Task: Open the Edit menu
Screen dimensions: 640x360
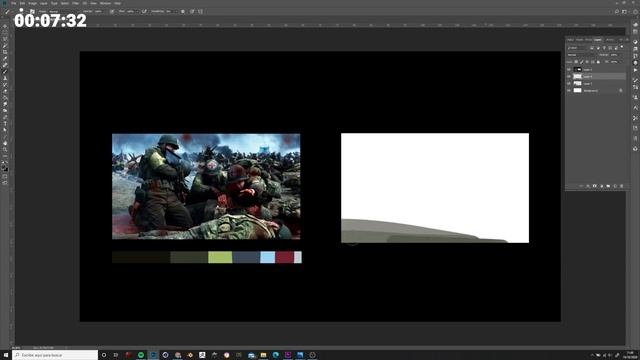Action: 22,3
